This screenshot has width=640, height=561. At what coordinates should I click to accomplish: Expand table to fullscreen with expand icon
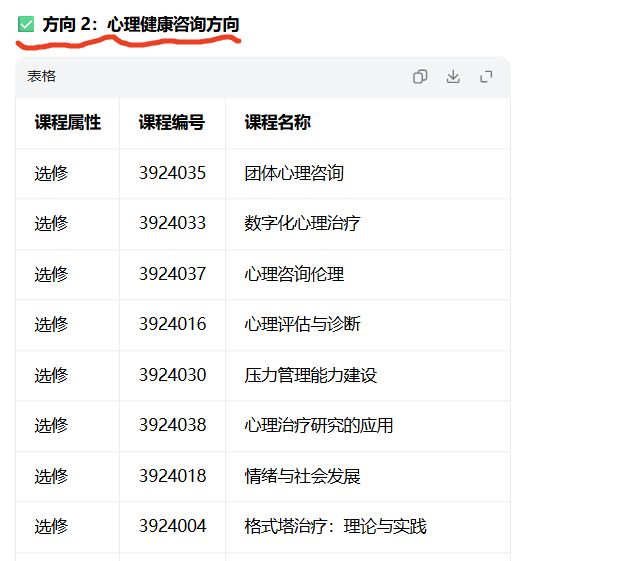pyautogui.click(x=486, y=76)
